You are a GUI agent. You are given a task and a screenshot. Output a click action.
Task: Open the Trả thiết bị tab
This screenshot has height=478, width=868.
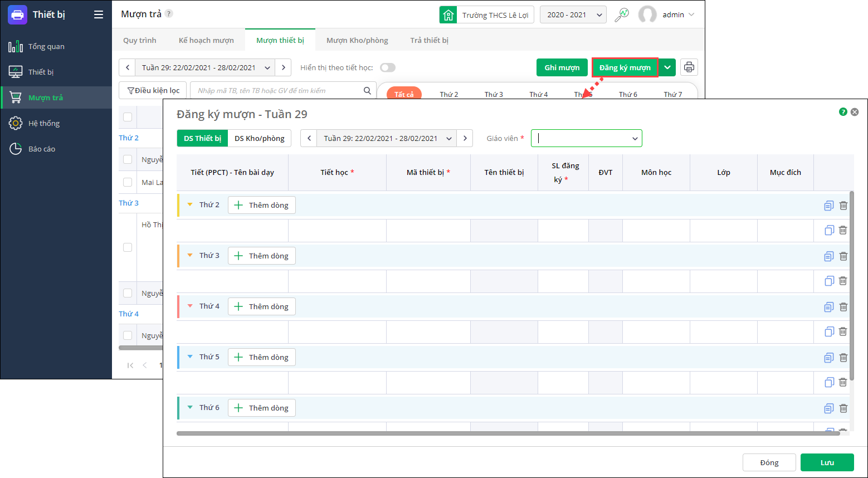click(x=430, y=40)
